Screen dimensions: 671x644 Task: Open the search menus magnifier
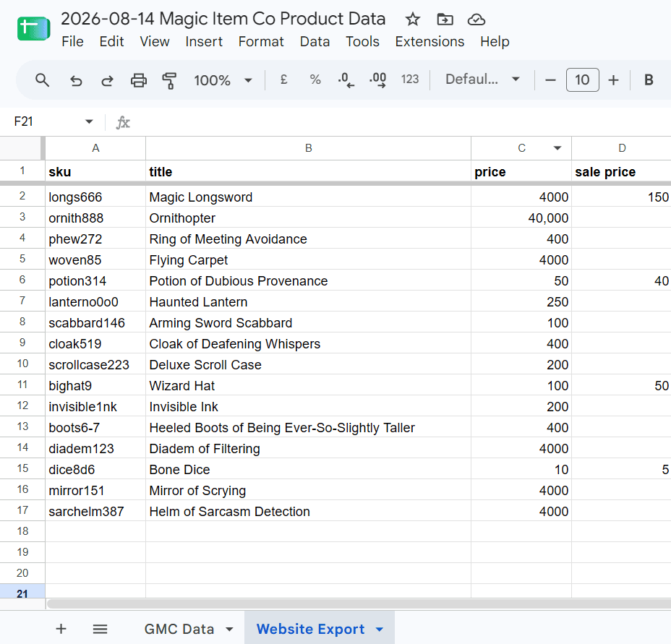(x=42, y=80)
